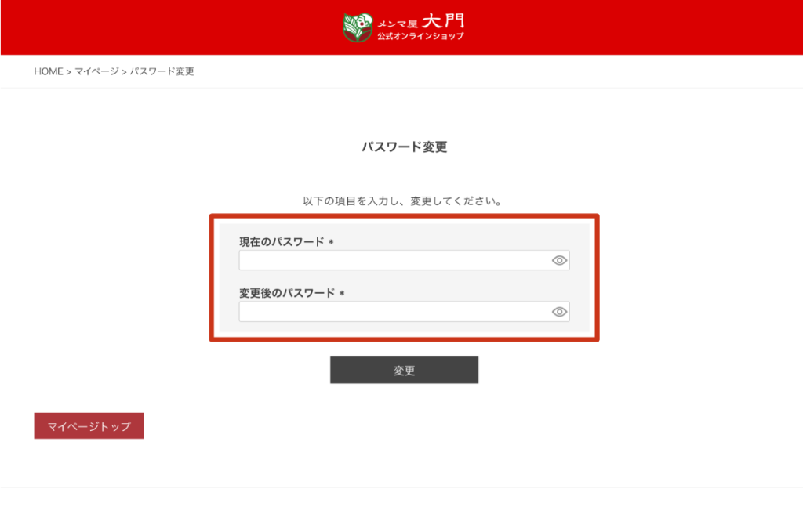The height and width of the screenshot is (532, 803).
Task: Click the required asterisk beside 変更後のパスワード
Action: [342, 293]
